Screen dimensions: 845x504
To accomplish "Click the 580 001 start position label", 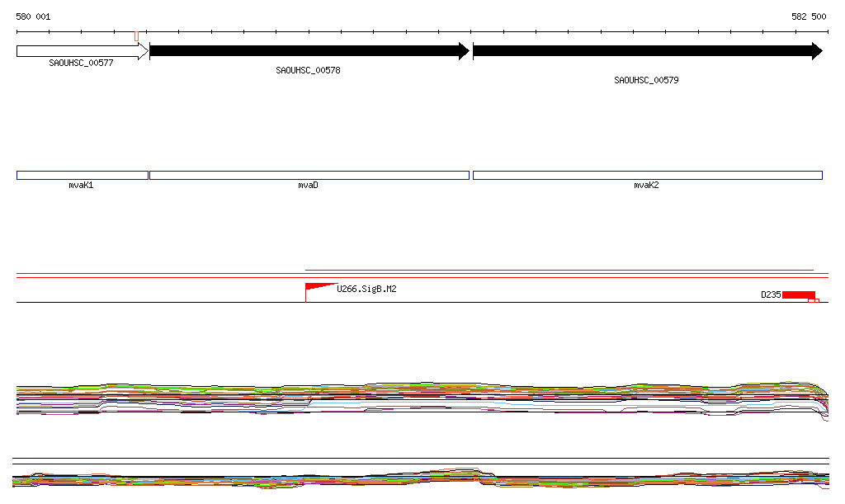I will pyautogui.click(x=33, y=16).
